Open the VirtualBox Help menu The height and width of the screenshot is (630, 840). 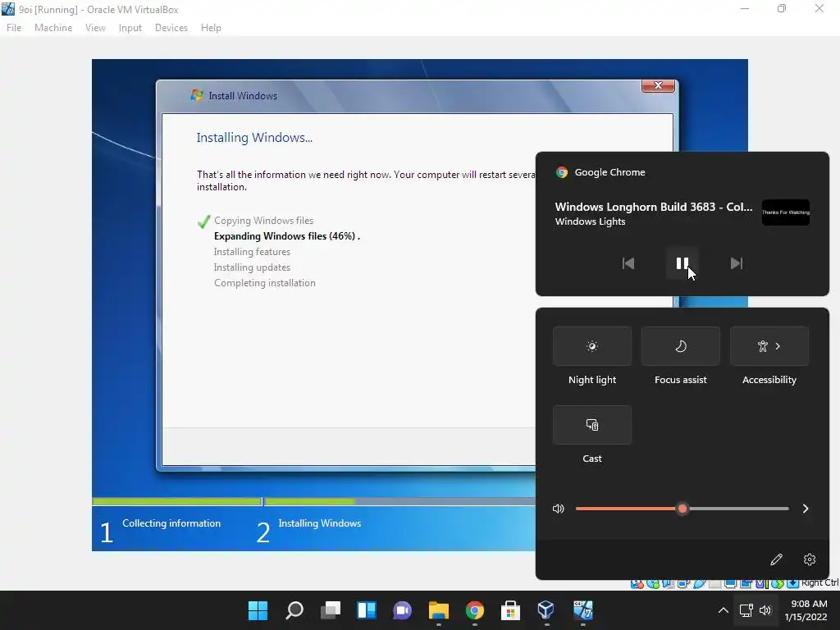tap(211, 28)
